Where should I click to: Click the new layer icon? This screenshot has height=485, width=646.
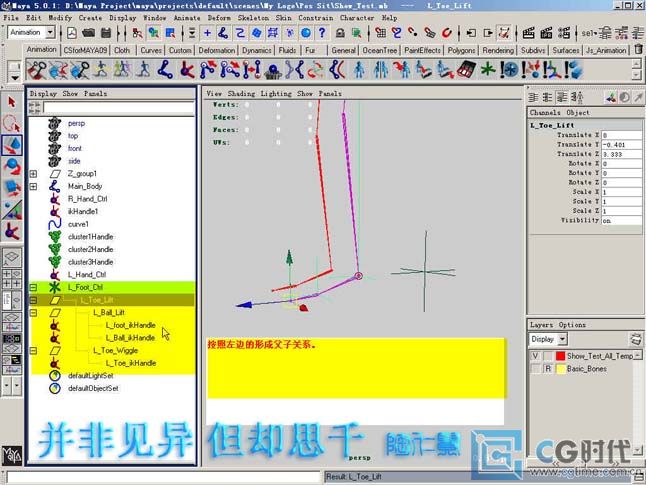[x=636, y=339]
